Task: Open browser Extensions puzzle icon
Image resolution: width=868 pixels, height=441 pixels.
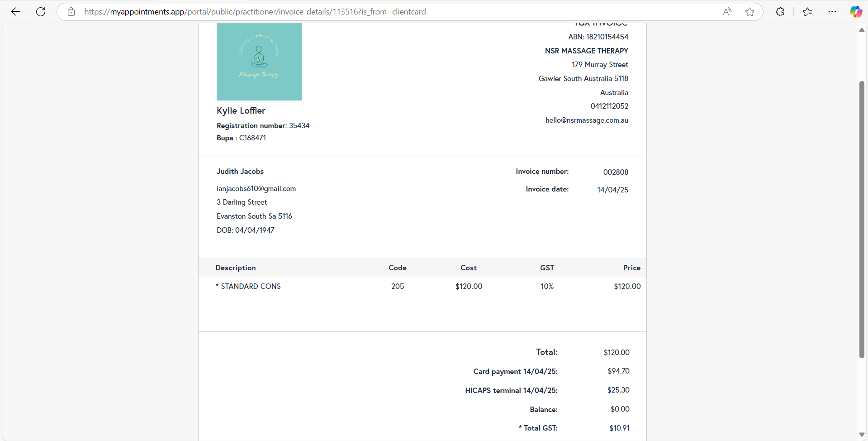Action: point(780,12)
